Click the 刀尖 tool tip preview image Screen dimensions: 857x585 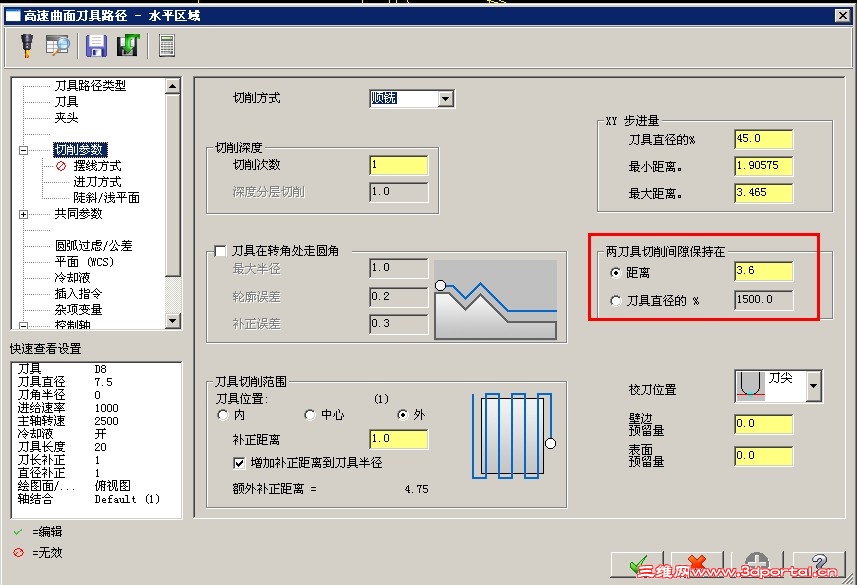click(750, 386)
